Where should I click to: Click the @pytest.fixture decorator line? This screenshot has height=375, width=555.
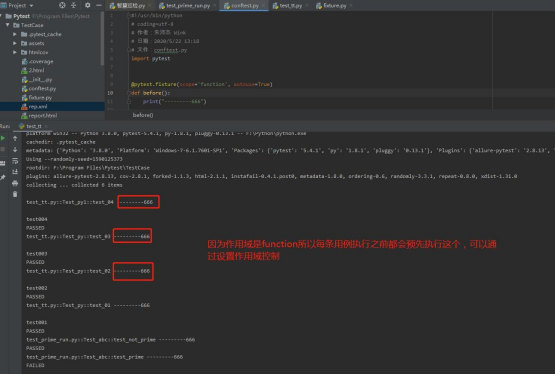pos(201,84)
